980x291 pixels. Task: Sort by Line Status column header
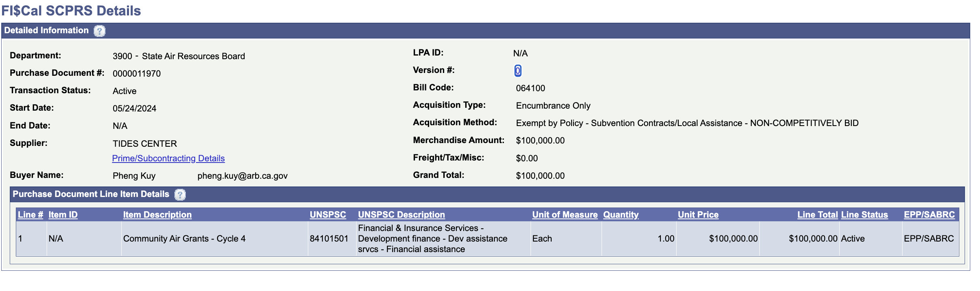click(864, 215)
